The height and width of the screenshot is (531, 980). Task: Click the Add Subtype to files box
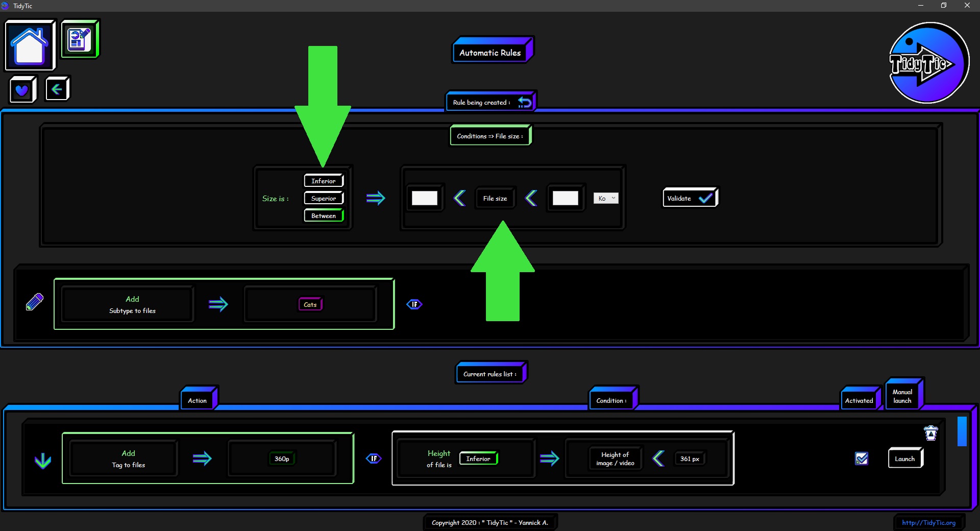[128, 304]
